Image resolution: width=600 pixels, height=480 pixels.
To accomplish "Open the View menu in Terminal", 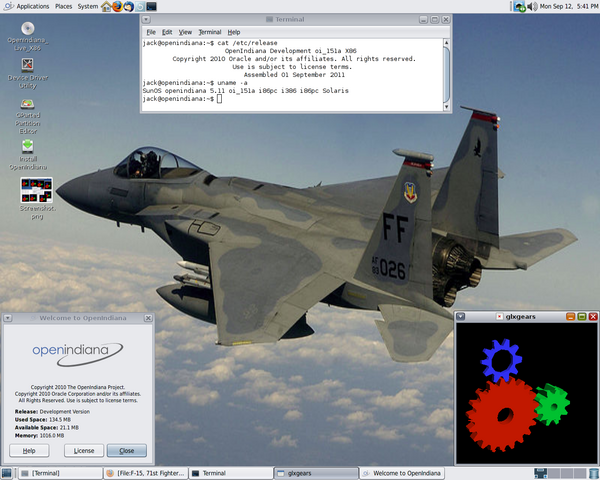I will coord(184,32).
